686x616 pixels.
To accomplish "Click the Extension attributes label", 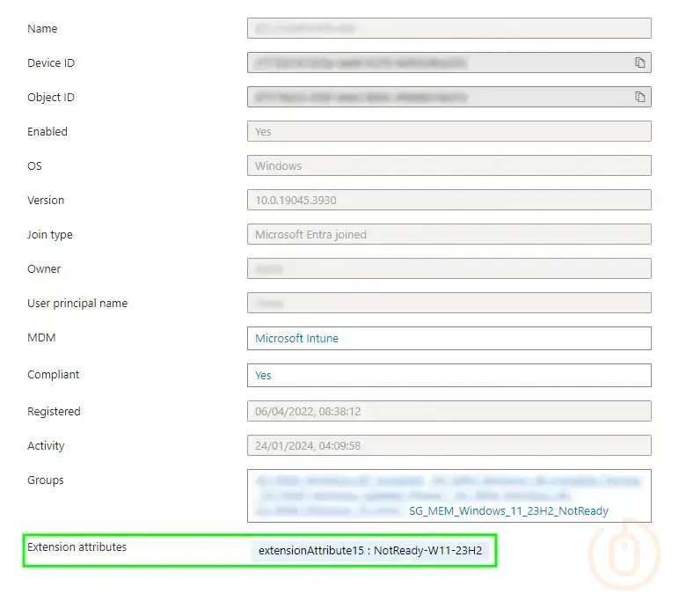I will tap(77, 546).
